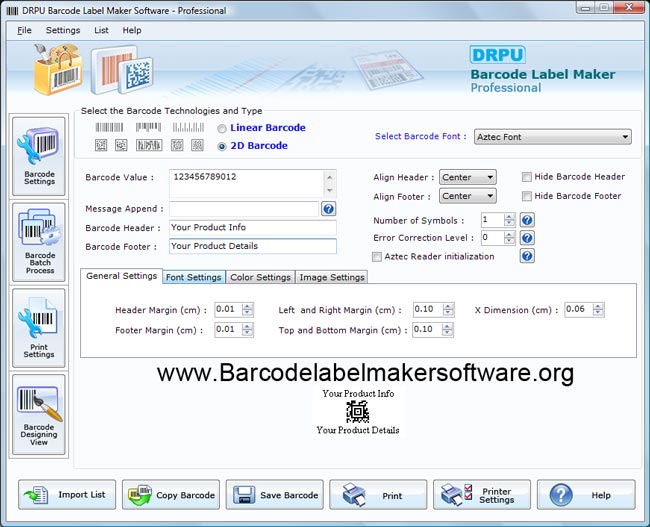Open the Settings menu
Viewport: 650px width, 527px height.
(x=63, y=30)
